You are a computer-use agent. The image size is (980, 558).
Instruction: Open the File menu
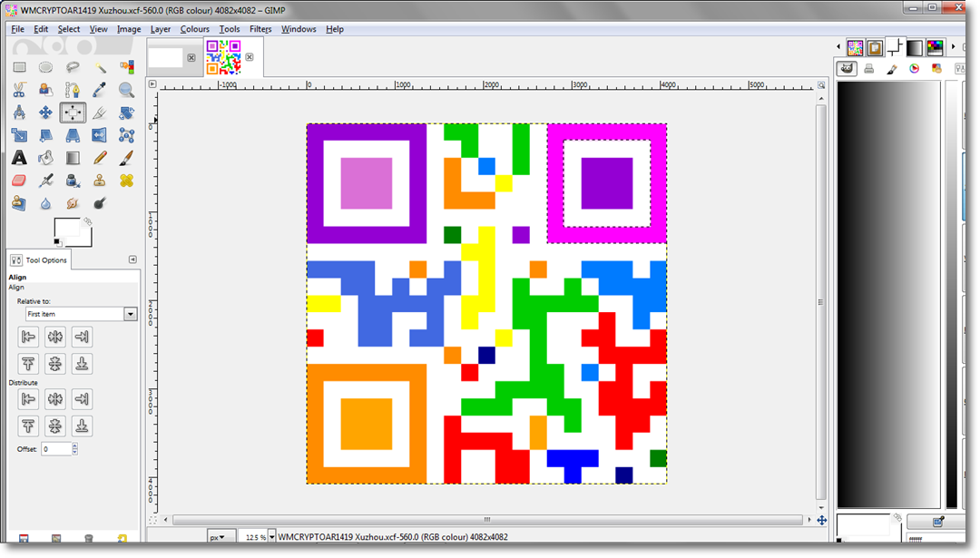[17, 29]
